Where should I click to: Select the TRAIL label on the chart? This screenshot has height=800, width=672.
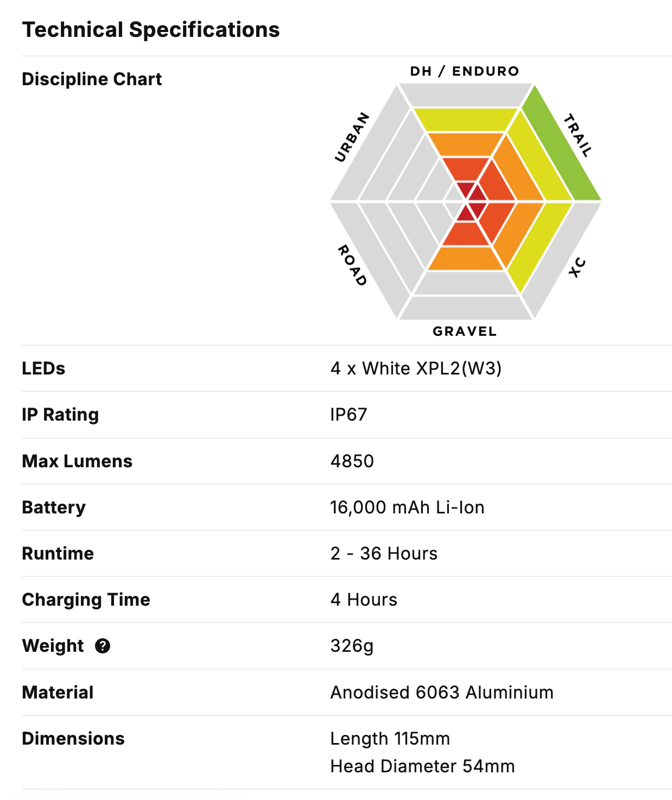coord(578,135)
